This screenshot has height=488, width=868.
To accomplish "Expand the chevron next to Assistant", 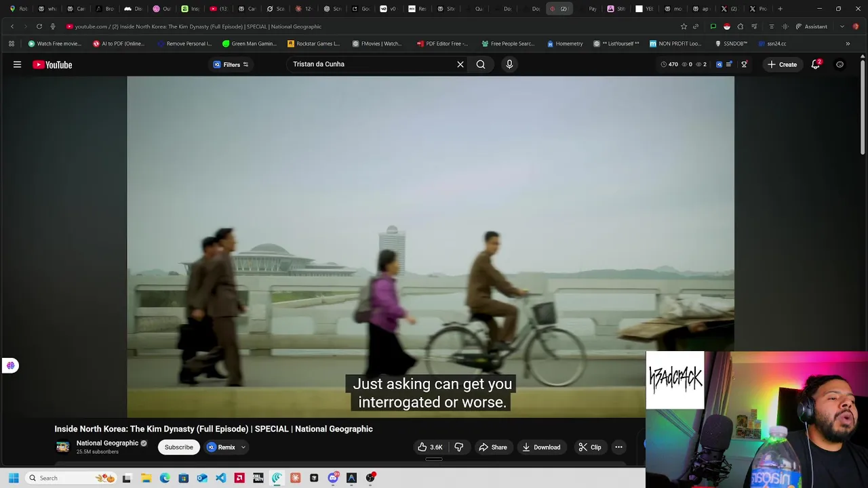I will [842, 26].
